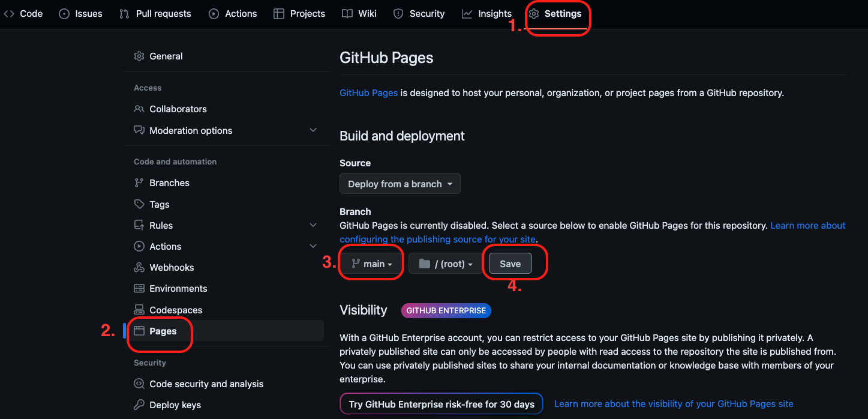Expand the Rules section chevron
The width and height of the screenshot is (868, 419).
click(313, 225)
